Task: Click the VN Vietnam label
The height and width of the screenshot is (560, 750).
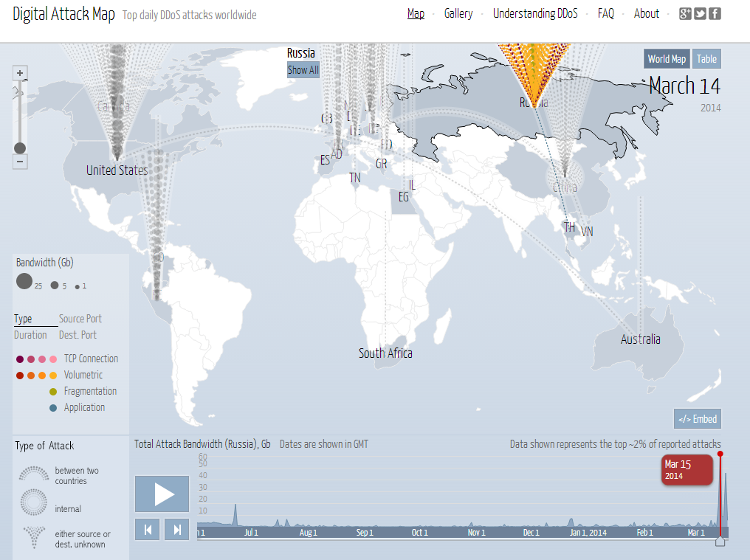Action: point(587,232)
